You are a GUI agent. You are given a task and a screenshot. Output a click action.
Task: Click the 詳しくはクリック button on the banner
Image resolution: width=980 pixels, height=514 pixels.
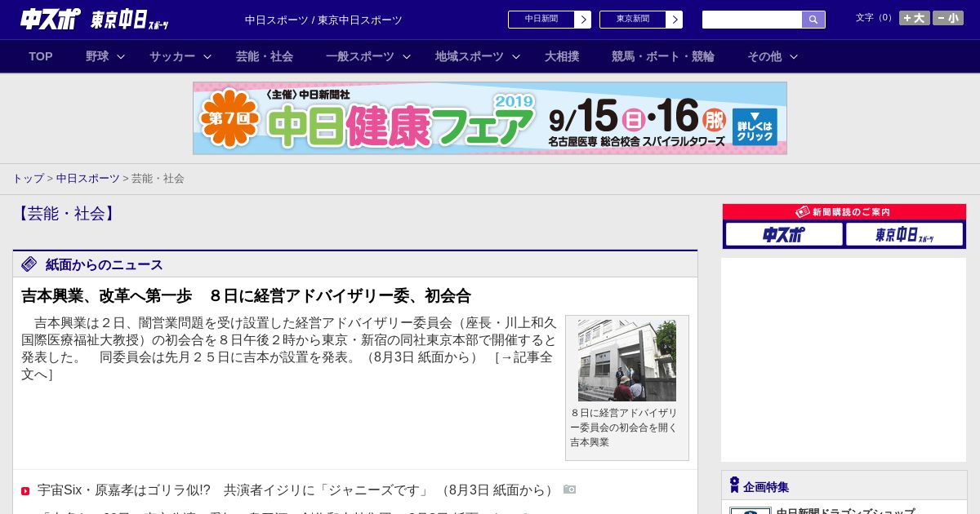755,127
